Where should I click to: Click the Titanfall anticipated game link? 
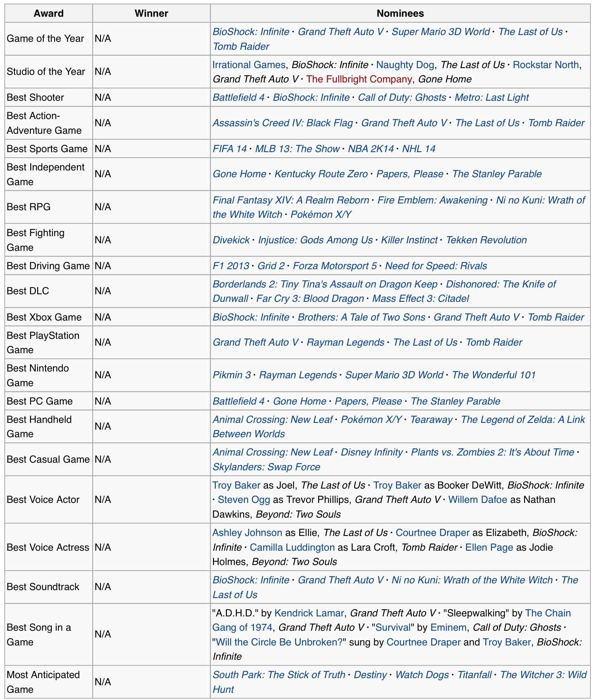[x=475, y=675]
